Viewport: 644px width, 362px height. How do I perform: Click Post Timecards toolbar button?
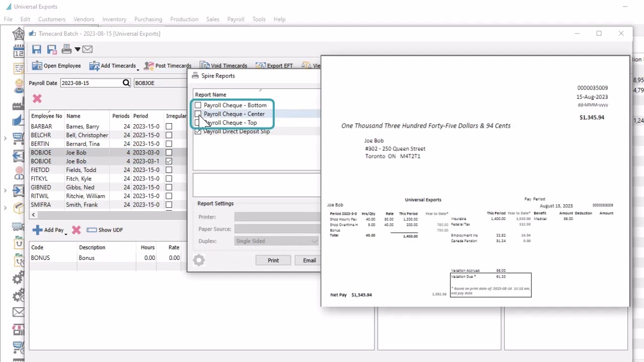pyautogui.click(x=168, y=66)
